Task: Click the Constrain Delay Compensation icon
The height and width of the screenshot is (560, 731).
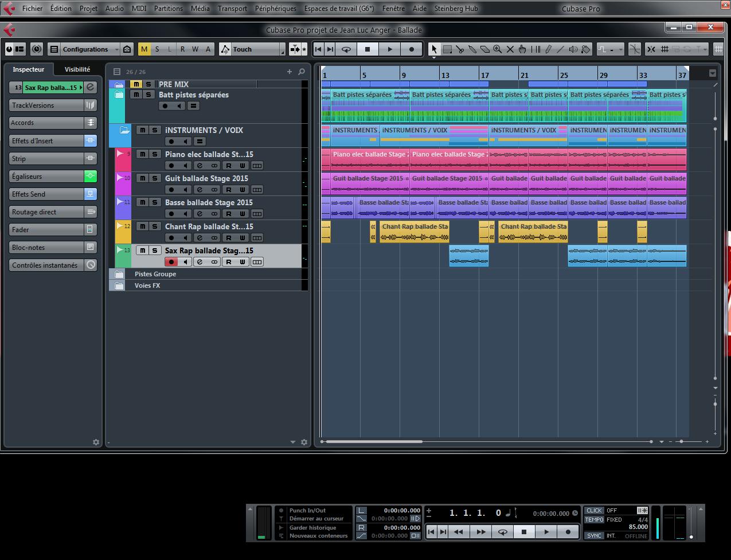Action: 37,49
